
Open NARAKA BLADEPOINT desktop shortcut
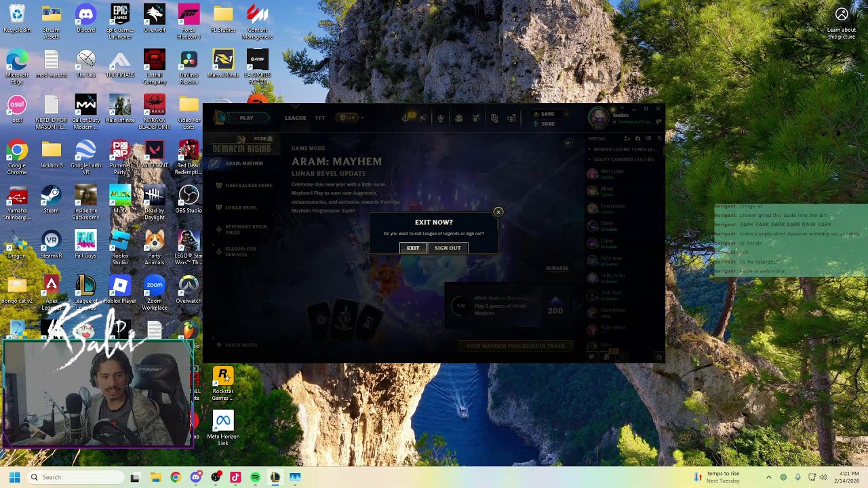pyautogui.click(x=155, y=113)
